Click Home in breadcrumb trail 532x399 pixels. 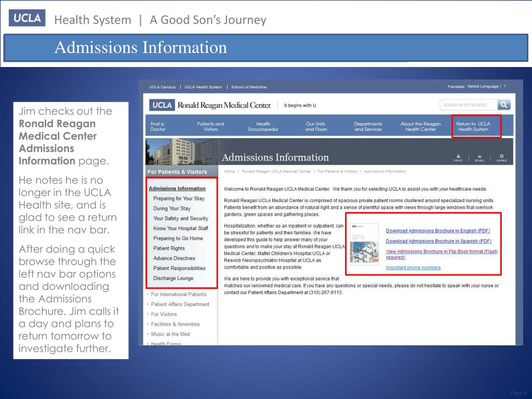click(x=229, y=171)
